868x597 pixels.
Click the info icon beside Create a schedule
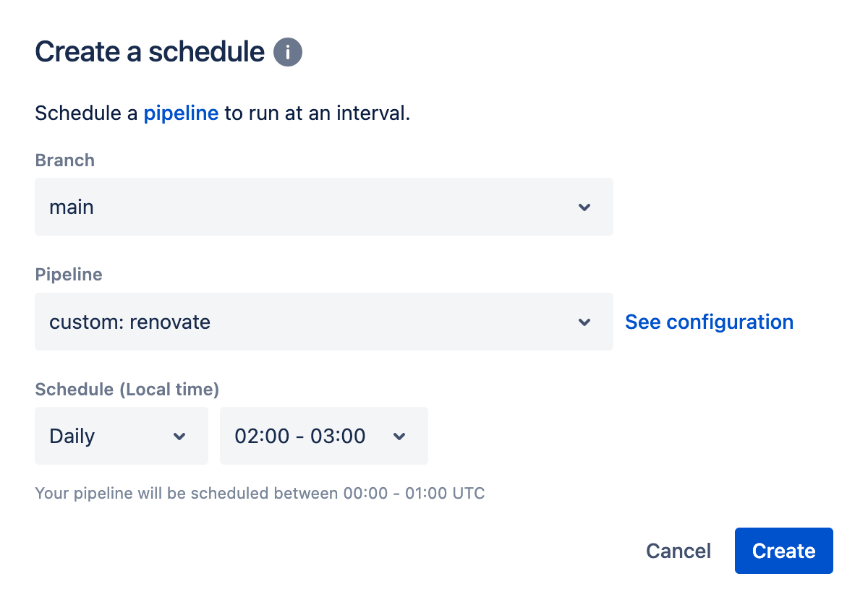pyautogui.click(x=288, y=53)
